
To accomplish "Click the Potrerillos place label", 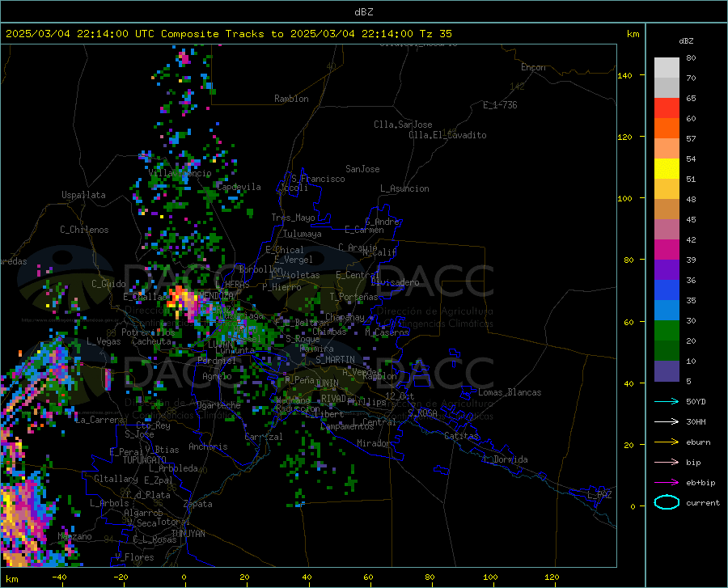I will 148,332.
